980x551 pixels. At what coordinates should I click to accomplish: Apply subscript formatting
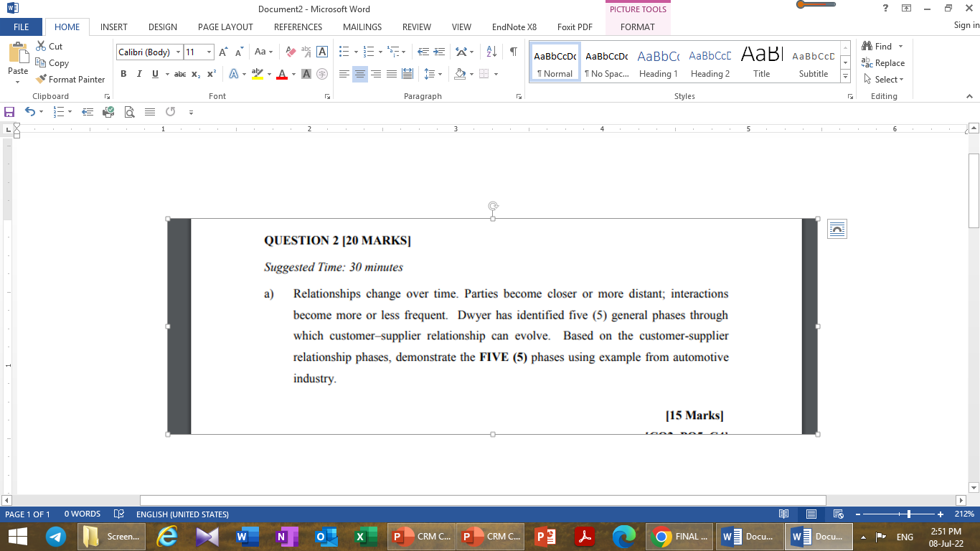coord(195,74)
